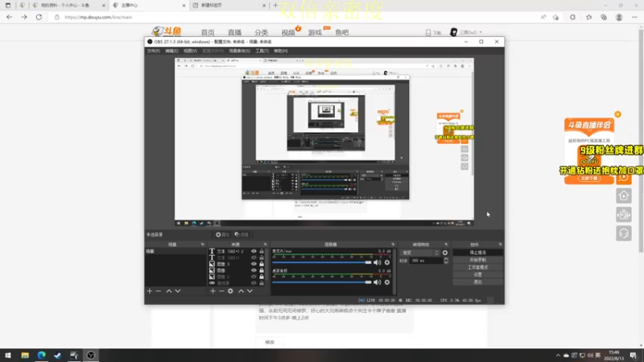Viewport: 644px width, 362px height.
Task: Mute the Mic/Aux speaker icon
Action: (377, 262)
